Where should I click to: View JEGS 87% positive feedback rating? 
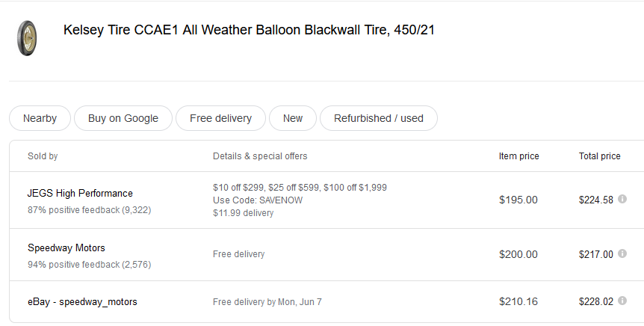click(89, 210)
